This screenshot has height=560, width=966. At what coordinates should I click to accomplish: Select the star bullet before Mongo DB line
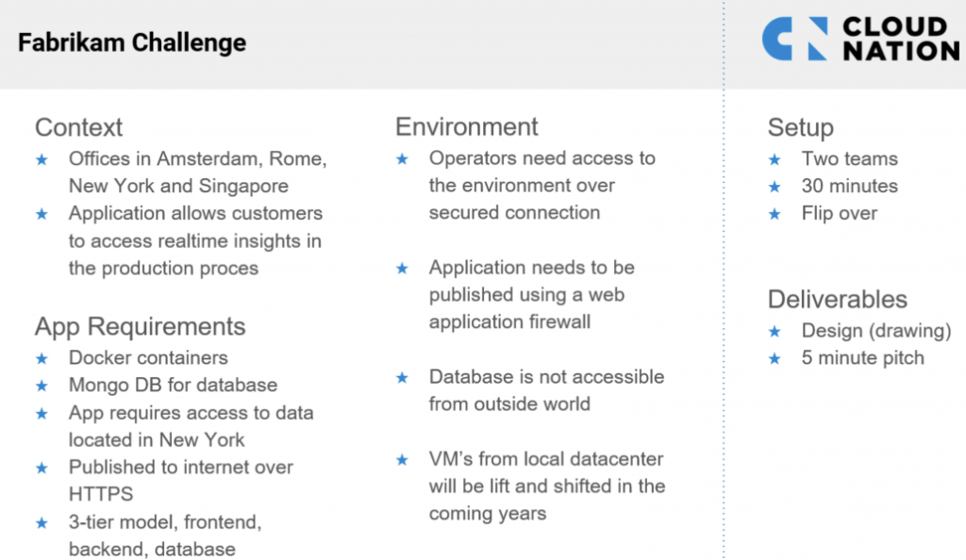[42, 386]
